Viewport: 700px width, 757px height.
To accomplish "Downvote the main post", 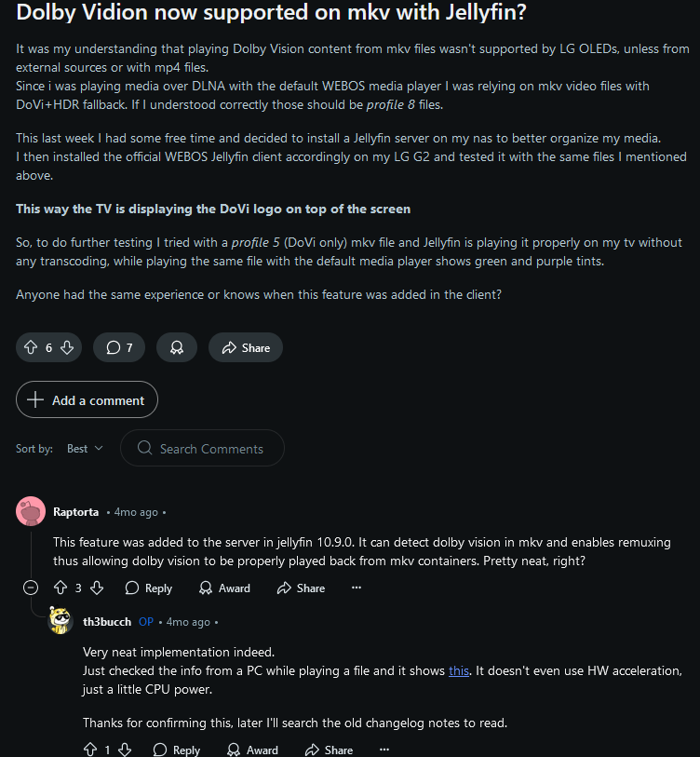I will 66,347.
